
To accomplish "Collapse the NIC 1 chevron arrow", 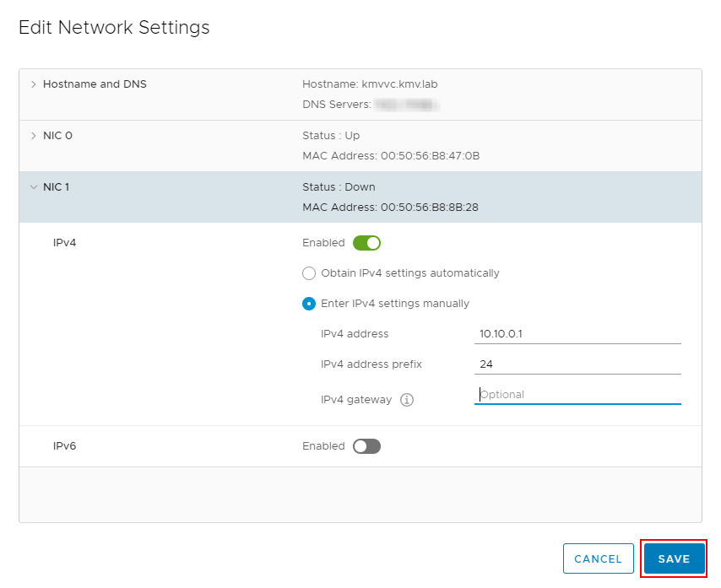I will pos(34,187).
